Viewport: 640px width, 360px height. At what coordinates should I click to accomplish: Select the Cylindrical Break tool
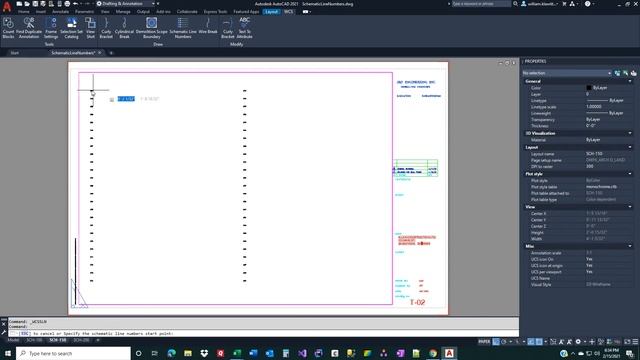pyautogui.click(x=124, y=28)
